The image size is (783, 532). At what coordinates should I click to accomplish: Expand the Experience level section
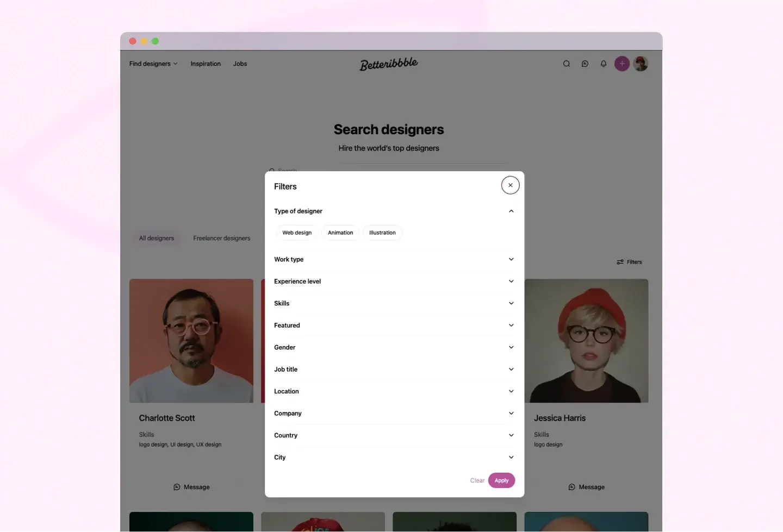[394, 281]
